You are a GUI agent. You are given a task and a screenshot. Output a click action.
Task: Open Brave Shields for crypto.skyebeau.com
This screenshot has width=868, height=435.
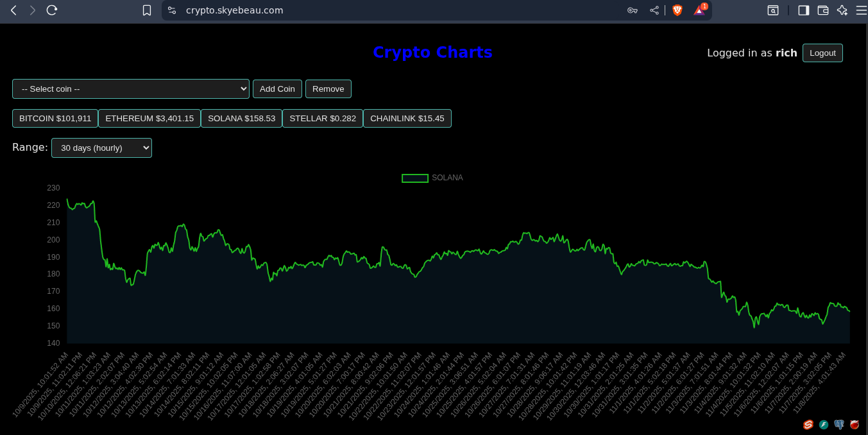(x=677, y=10)
